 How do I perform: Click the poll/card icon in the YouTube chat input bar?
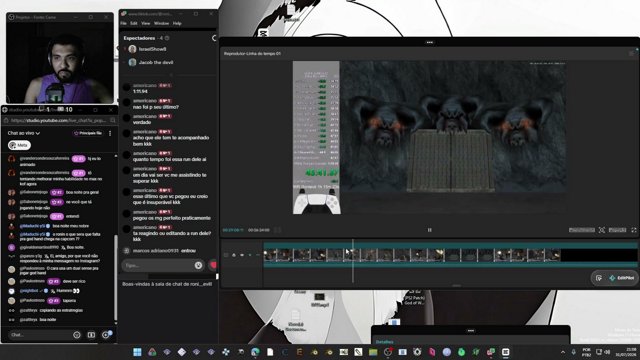pos(91,335)
